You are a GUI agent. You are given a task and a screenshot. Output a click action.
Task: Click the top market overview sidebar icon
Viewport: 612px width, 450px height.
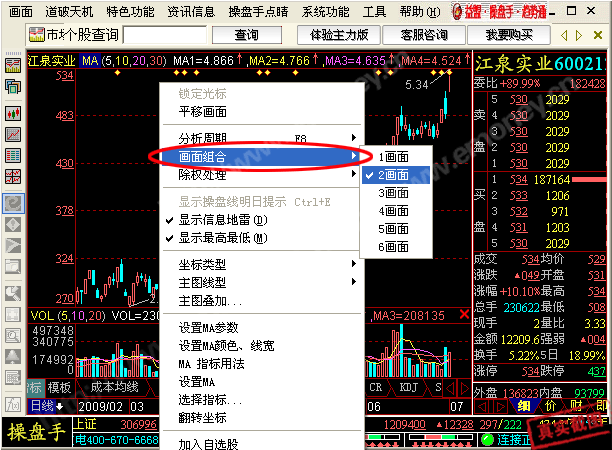(14, 65)
